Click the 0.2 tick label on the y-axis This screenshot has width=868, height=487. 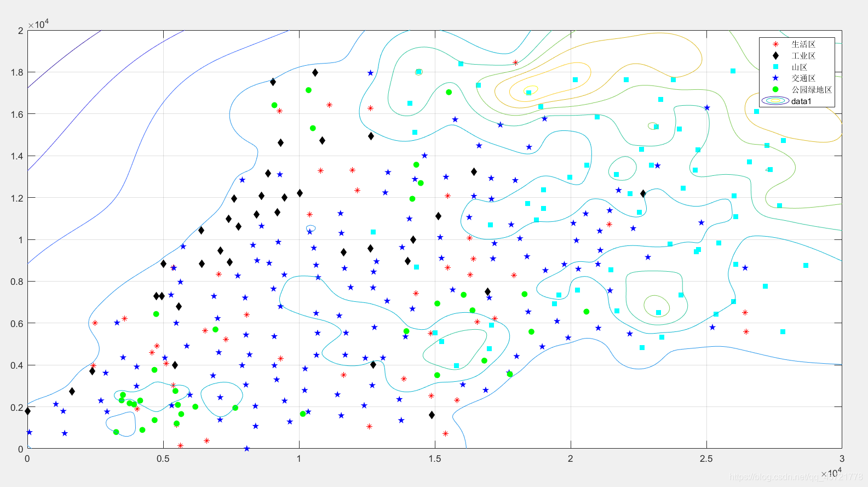point(17,407)
